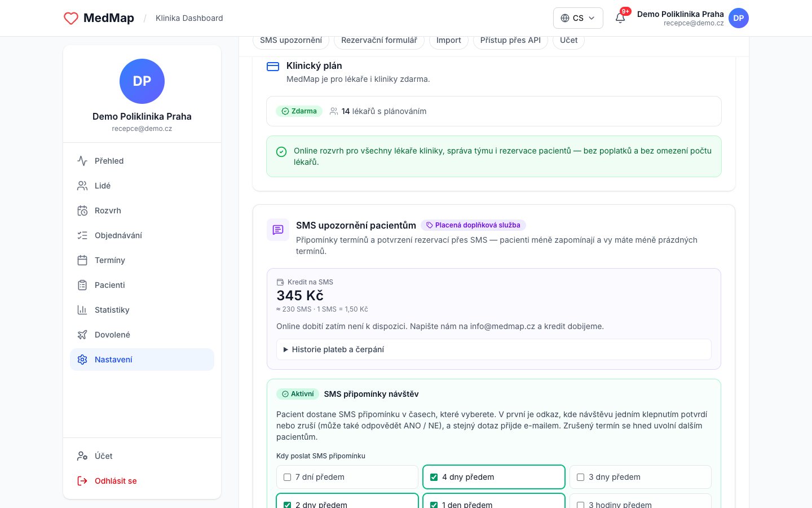812x508 pixels.
Task: Click the MedMap heart logo icon
Action: 71,18
